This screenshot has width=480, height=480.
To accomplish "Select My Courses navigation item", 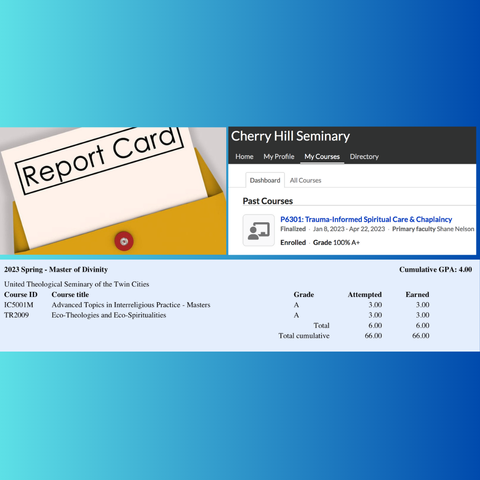I will pyautogui.click(x=322, y=156).
